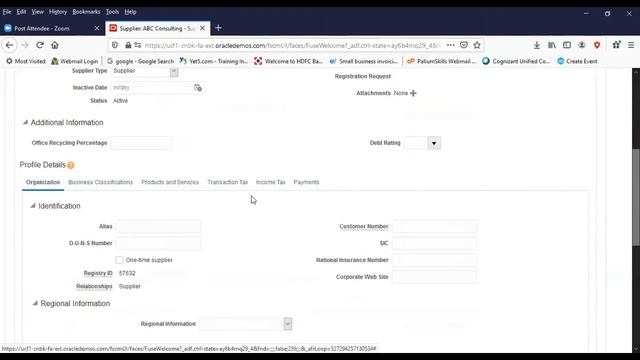Switch to Transaction Tax tab
The height and width of the screenshot is (360, 640).
pyautogui.click(x=228, y=182)
